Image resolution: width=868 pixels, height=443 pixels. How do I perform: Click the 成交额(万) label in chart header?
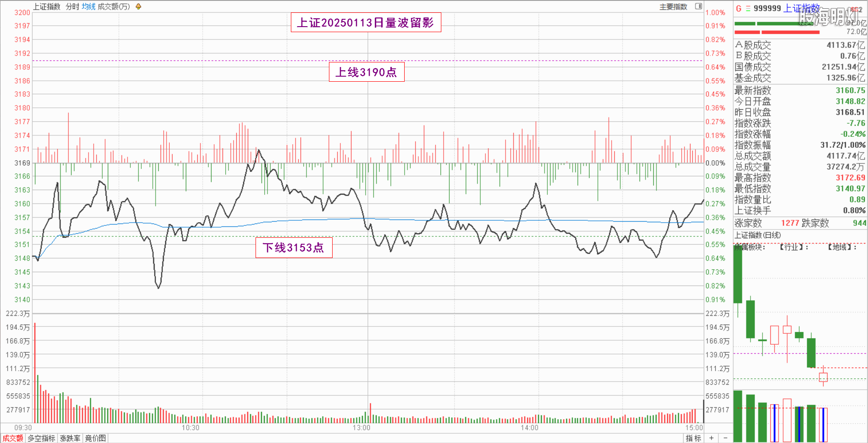click(x=114, y=6)
